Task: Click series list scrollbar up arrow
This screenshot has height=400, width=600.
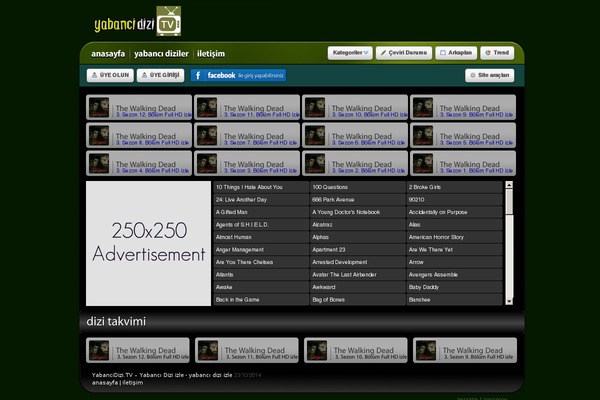Action: coord(509,185)
